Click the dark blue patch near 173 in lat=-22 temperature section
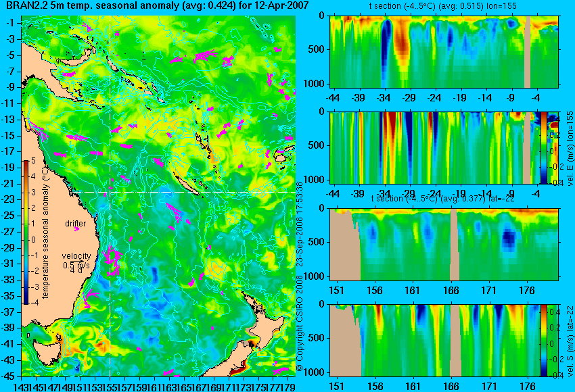Viewport: 575px width, 392px height. (509, 237)
